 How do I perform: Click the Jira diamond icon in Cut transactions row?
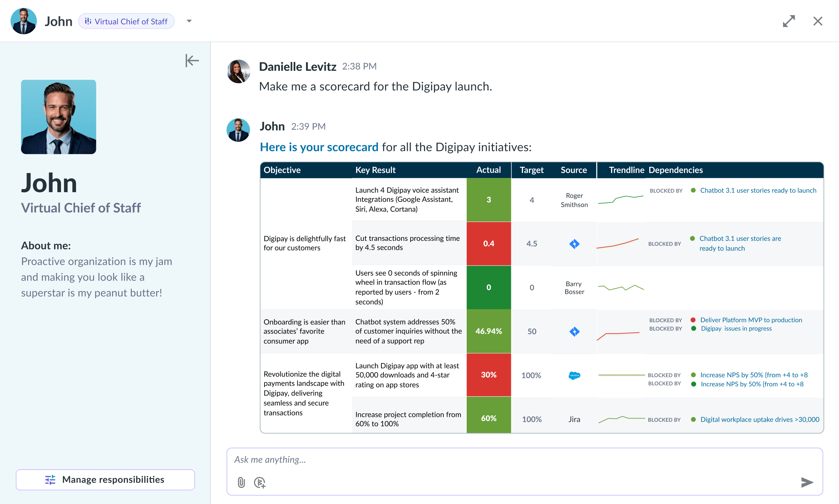coord(574,243)
